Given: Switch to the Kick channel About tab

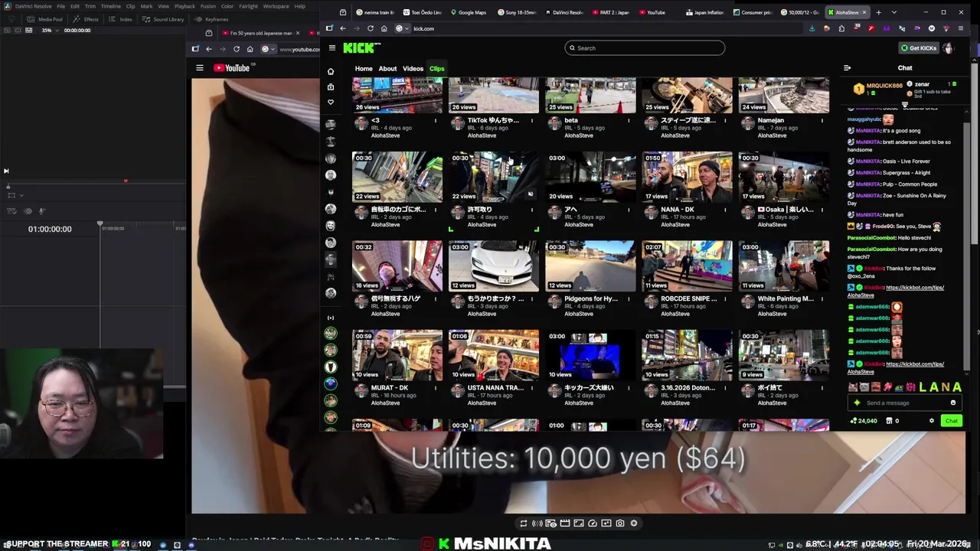Looking at the screenshot, I should [x=387, y=69].
